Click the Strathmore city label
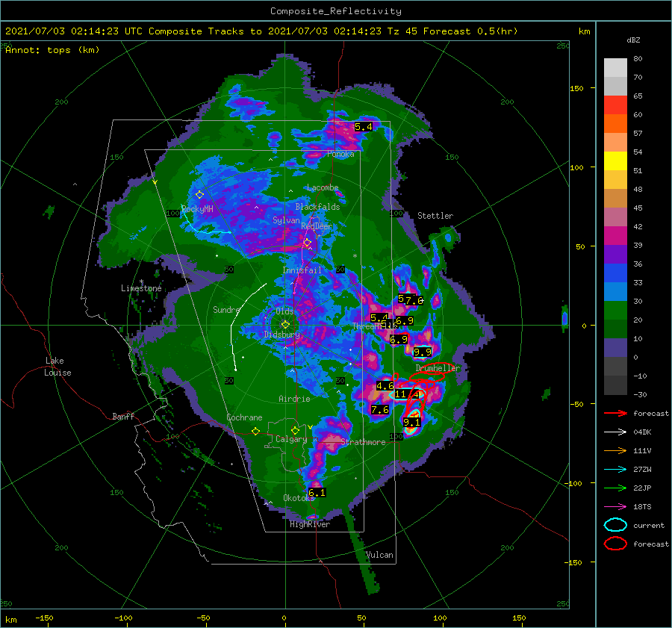The height and width of the screenshot is (628, 672). [x=363, y=442]
